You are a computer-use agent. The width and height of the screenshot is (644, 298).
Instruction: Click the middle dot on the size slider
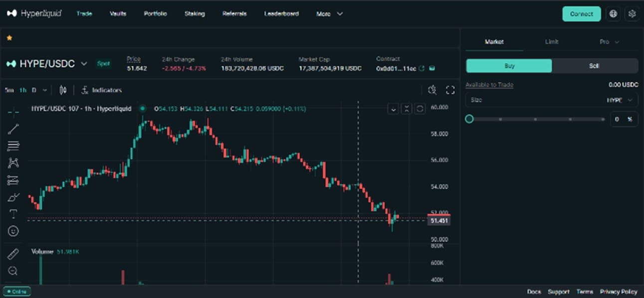535,120
